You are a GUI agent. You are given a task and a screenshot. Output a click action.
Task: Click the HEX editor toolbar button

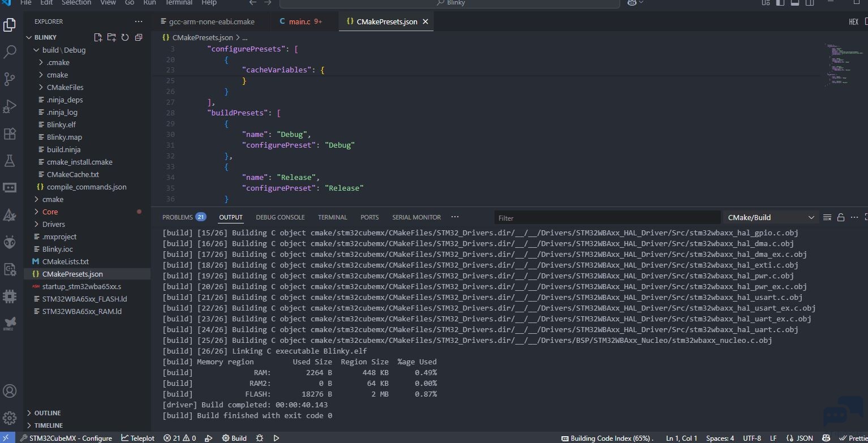(x=853, y=22)
